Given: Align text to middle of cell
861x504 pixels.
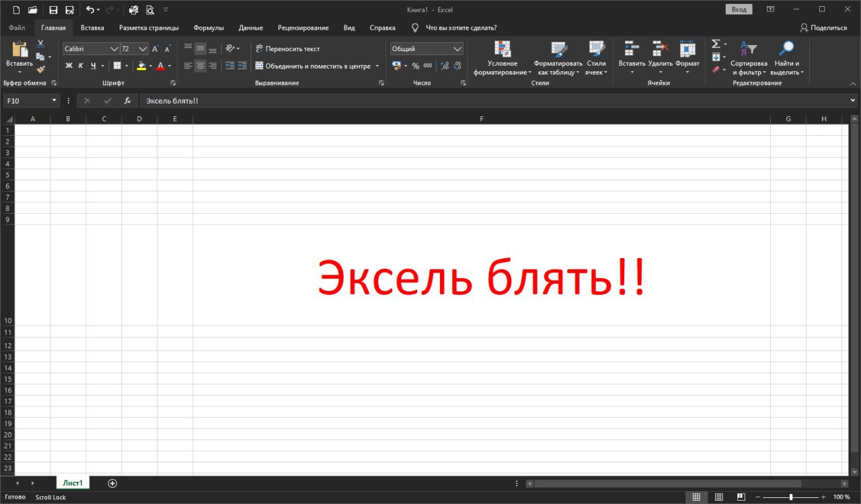Looking at the screenshot, I should [200, 48].
